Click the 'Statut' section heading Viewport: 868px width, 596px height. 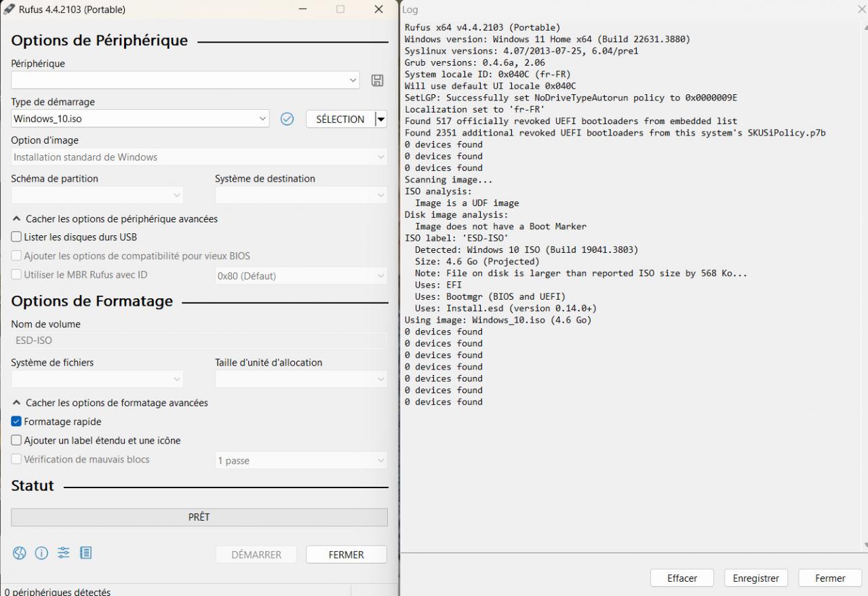[33, 486]
